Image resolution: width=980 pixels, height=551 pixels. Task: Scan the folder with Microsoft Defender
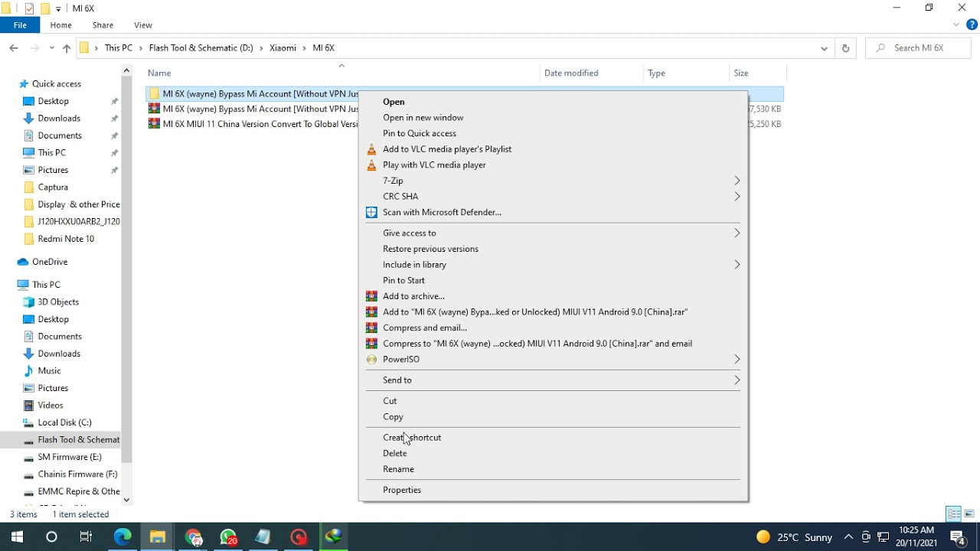(x=442, y=212)
